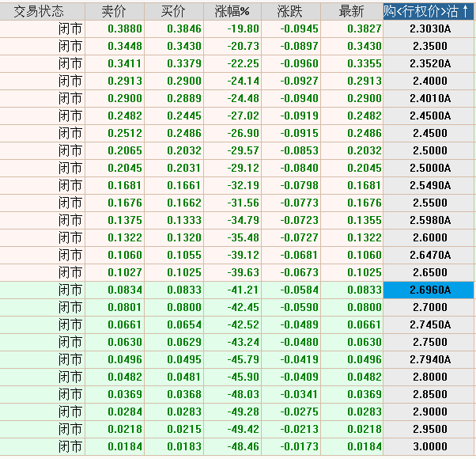Click the 涨跌 column header
This screenshot has height=459, width=476.
click(x=290, y=11)
